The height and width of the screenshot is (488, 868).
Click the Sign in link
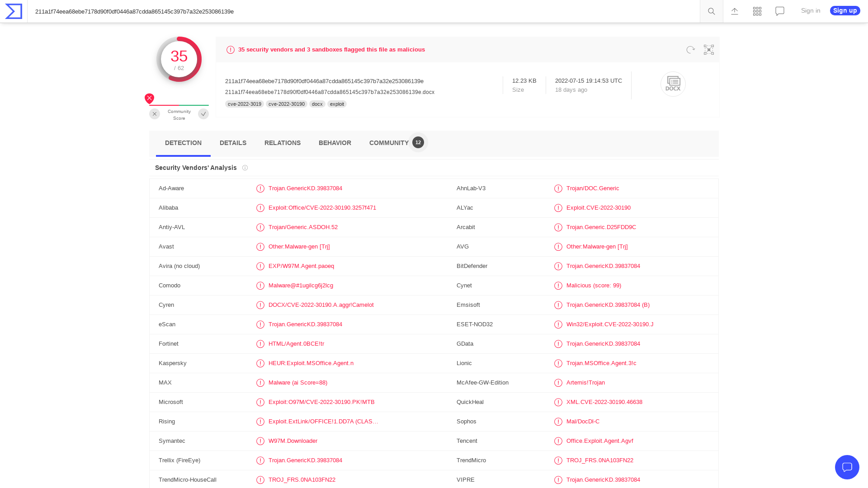coord(810,11)
